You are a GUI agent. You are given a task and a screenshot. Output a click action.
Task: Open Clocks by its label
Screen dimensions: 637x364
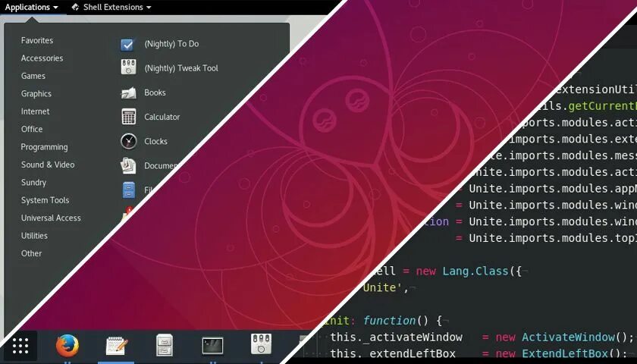pyautogui.click(x=155, y=141)
